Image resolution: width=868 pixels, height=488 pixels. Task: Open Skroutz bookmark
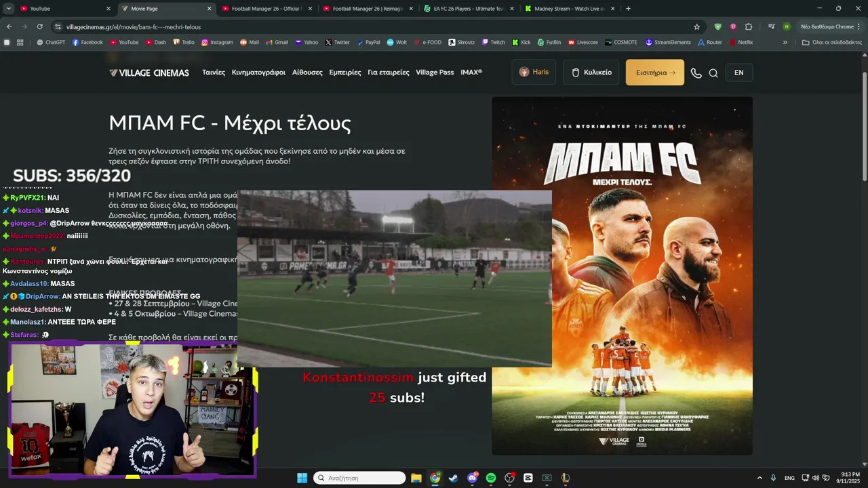click(x=461, y=42)
